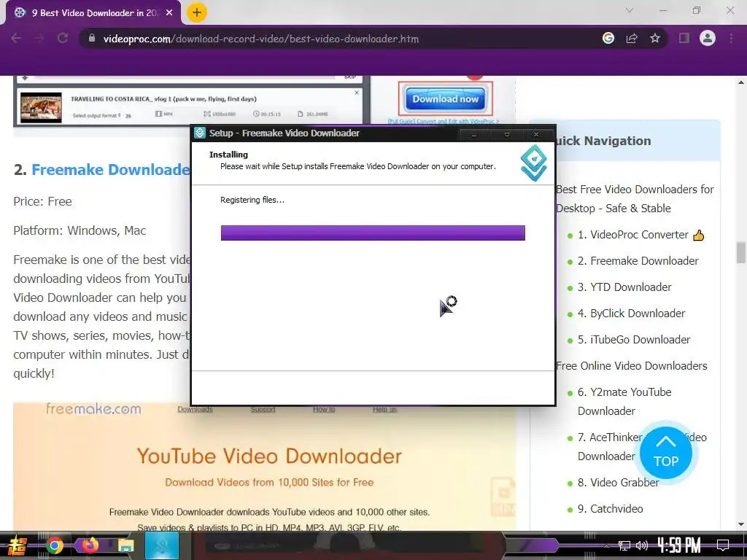Minimize the Freemake setup window
This screenshot has height=560, width=747.
tap(473, 135)
